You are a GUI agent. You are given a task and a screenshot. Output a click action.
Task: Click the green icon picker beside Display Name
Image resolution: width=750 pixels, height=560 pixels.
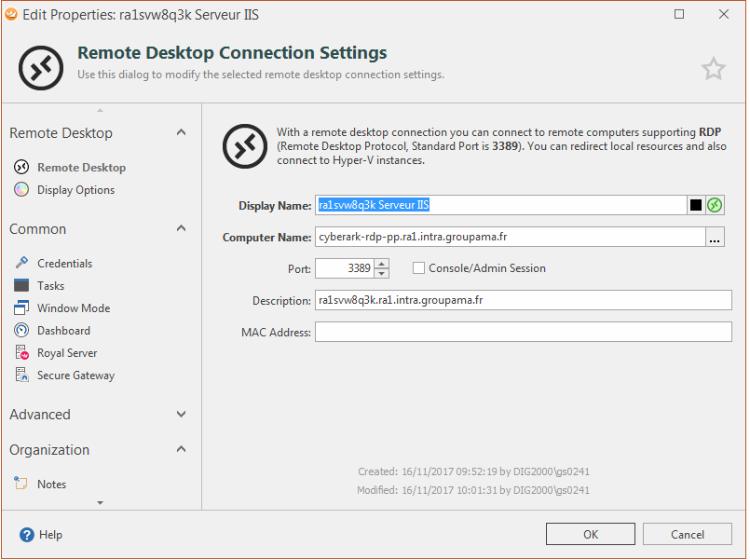(x=715, y=205)
